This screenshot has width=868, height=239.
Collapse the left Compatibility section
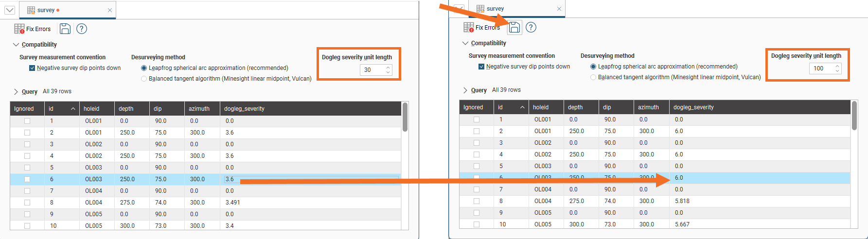(x=16, y=45)
